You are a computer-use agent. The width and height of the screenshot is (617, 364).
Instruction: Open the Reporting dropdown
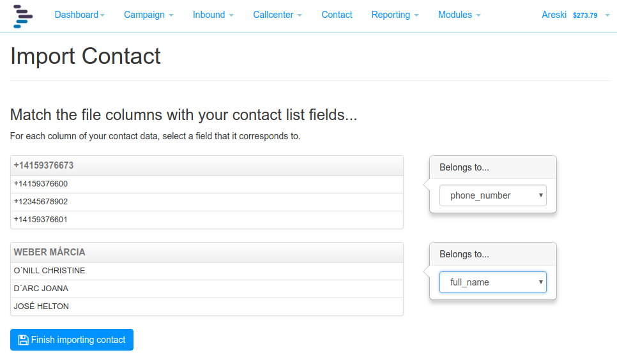click(395, 15)
